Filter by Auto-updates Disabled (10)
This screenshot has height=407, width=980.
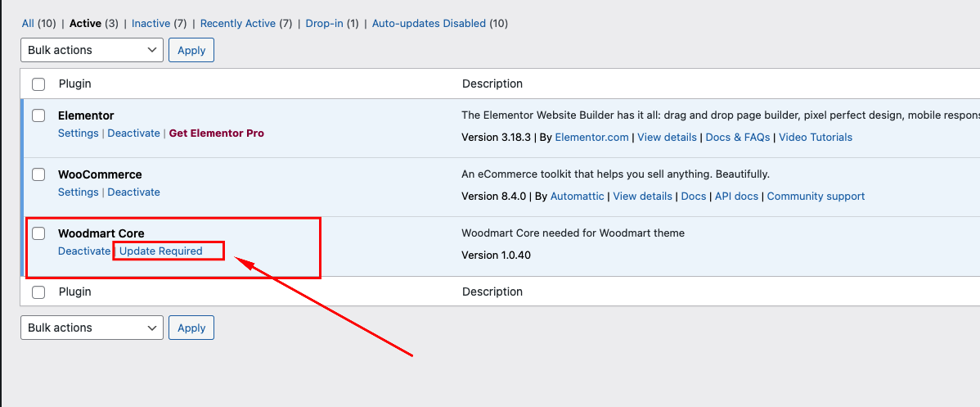440,23
